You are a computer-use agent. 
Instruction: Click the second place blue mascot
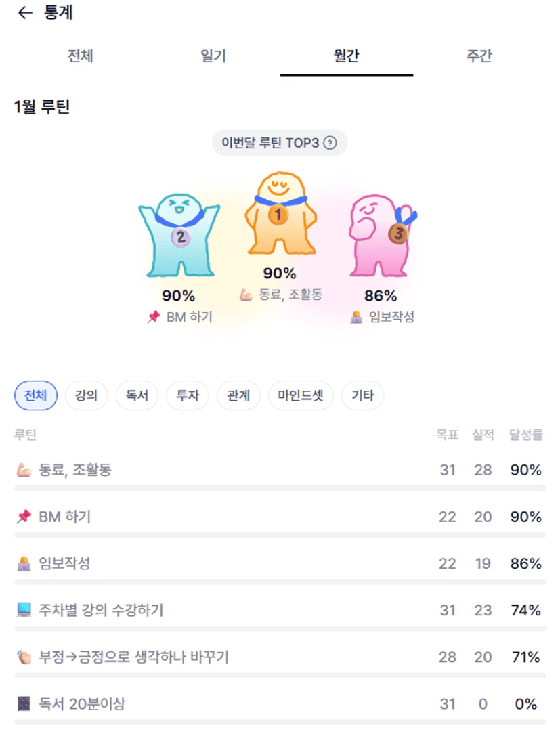pos(179,234)
